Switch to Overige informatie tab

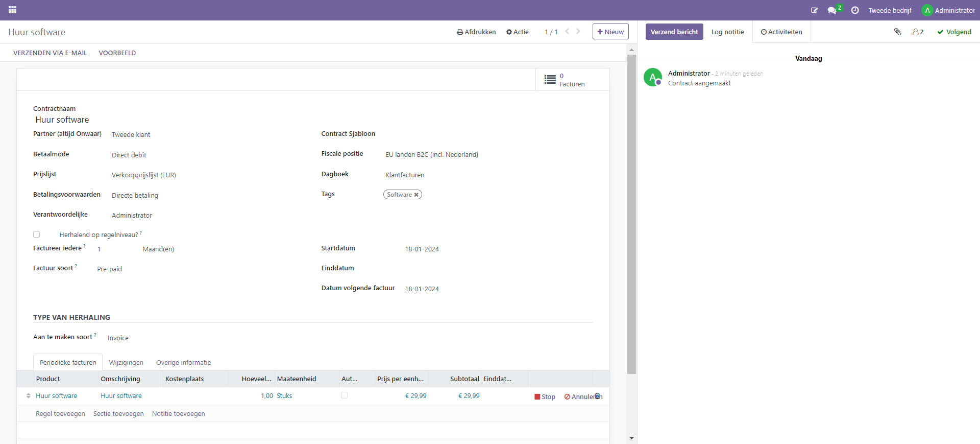point(183,362)
